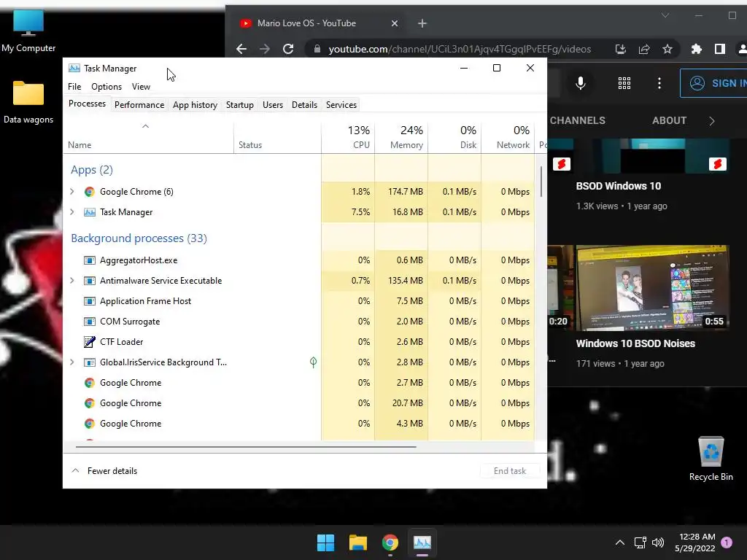Image resolution: width=747 pixels, height=560 pixels.
Task: Close the Mario Love OS YouTube tab
Action: [395, 23]
